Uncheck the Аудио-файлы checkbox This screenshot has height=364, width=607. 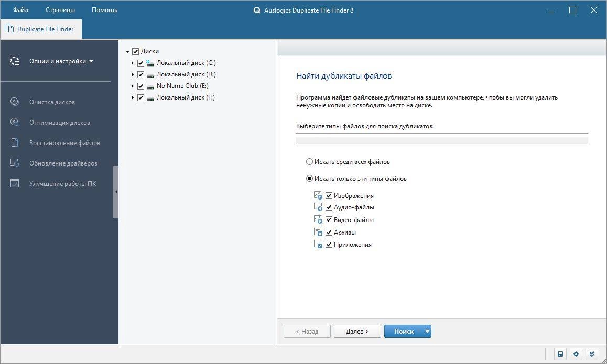coord(329,207)
